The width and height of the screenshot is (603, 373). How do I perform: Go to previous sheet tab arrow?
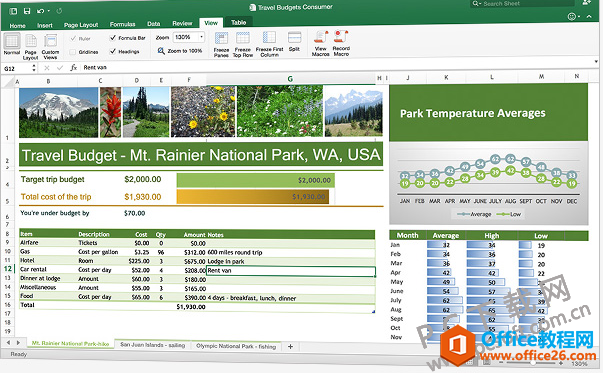(x=8, y=342)
